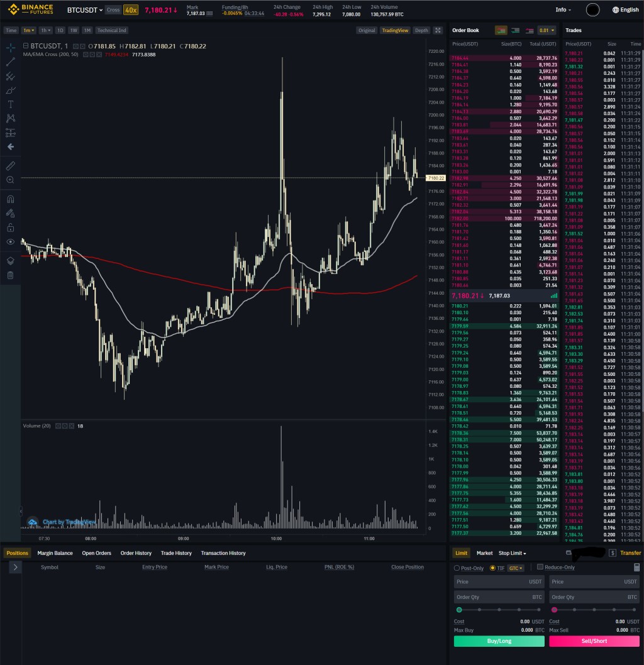Open the measure ruler tool

[10, 165]
